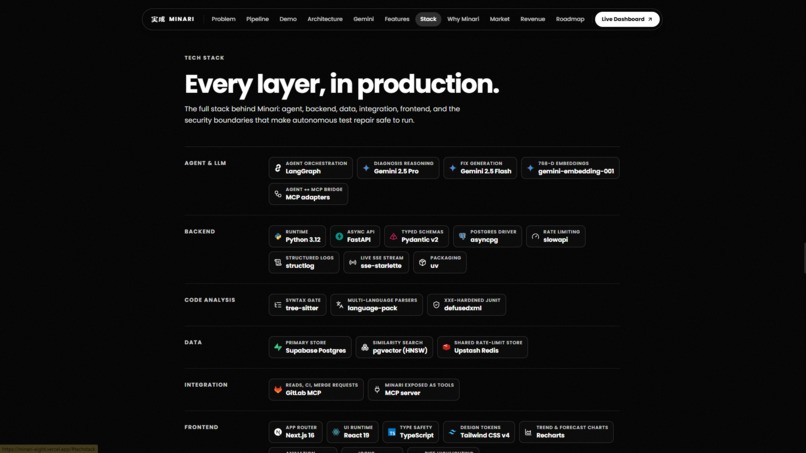Jump to Architecture section
Image resolution: width=806 pixels, height=453 pixels.
[325, 19]
